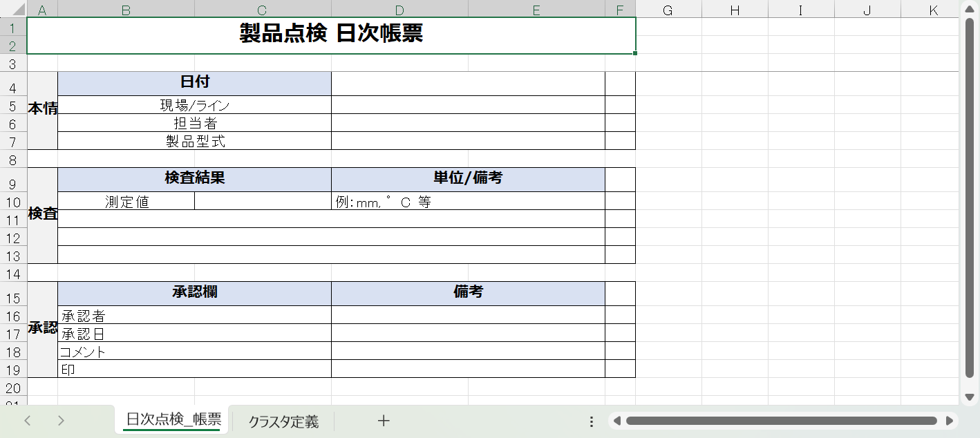980x438 pixels.
Task: Click the previous sheet navigation arrow
Action: [x=28, y=421]
